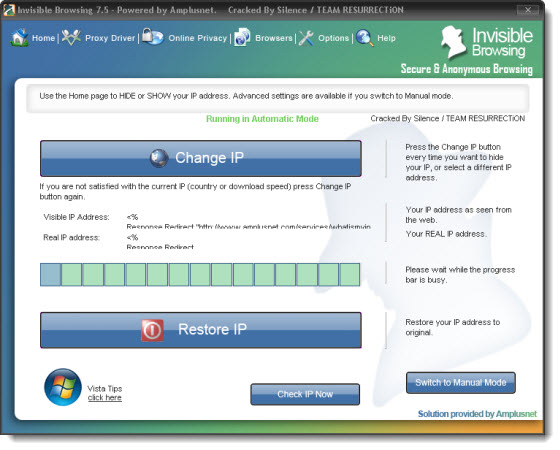This screenshot has height=450, width=560.
Task: Open the Options menu
Action: 334,38
